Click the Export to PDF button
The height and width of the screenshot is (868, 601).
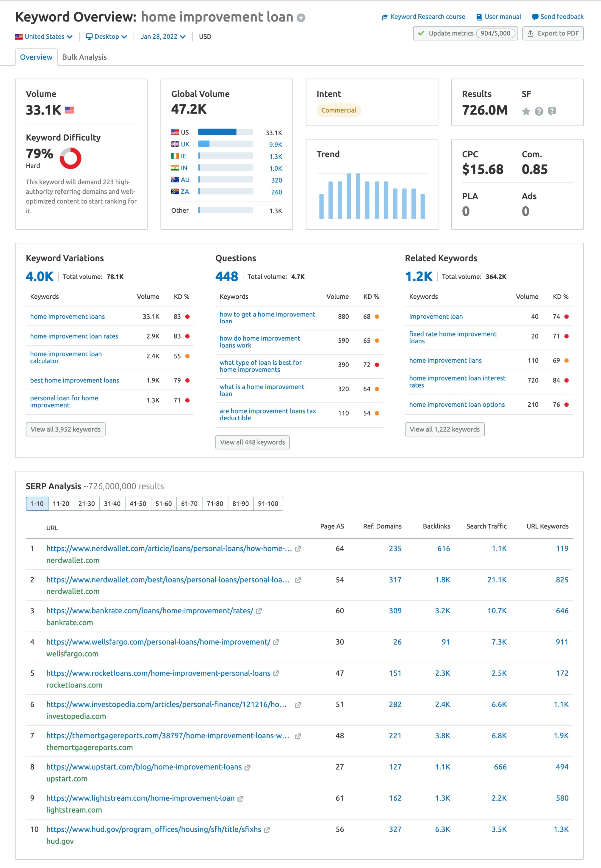[553, 34]
